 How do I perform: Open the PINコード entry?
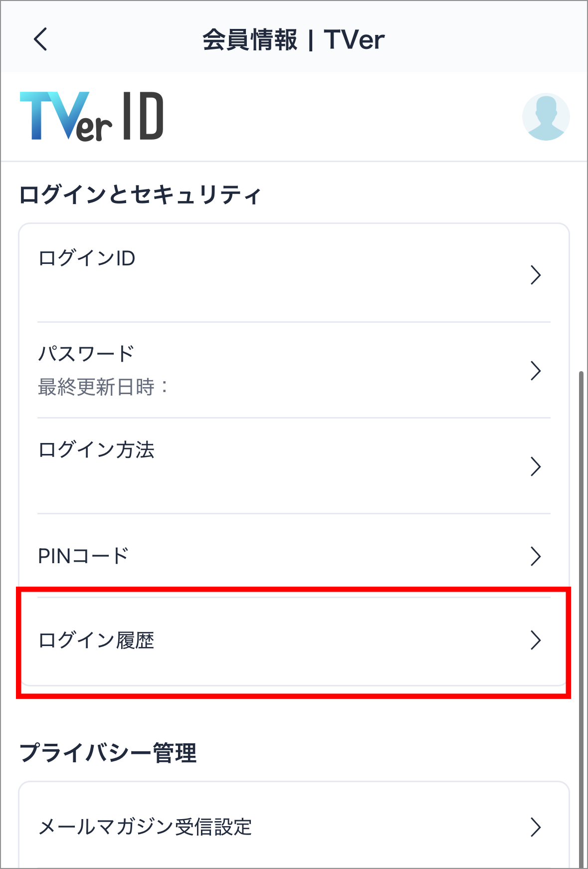click(294, 556)
